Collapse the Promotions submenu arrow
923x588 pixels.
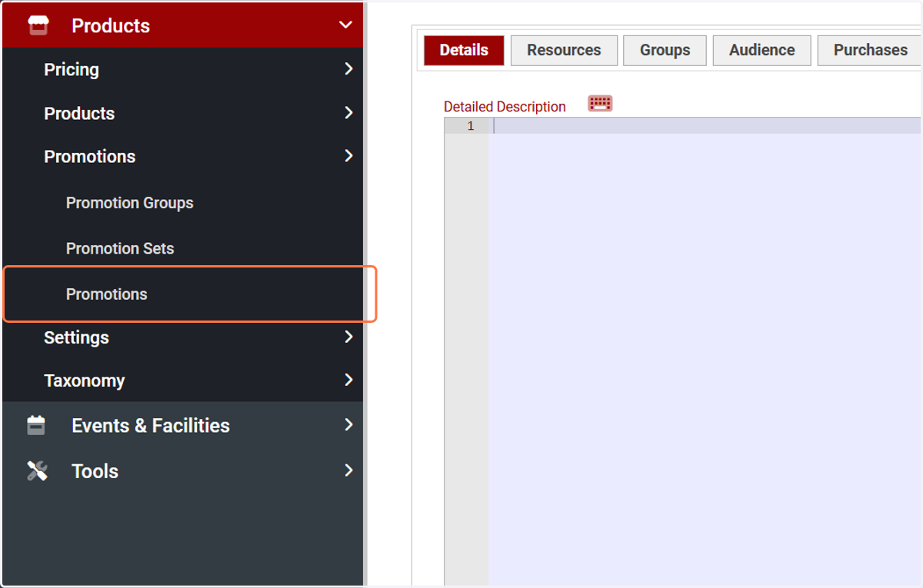348,156
